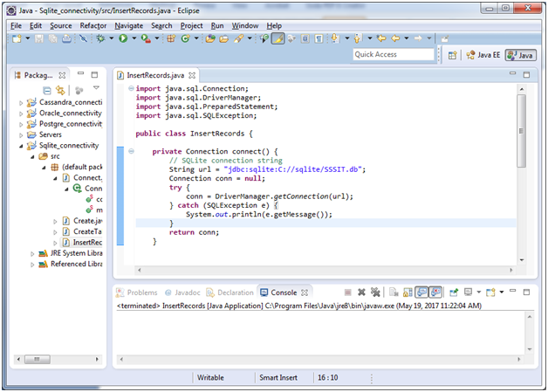Switch to the Javadoc tab

pyautogui.click(x=182, y=292)
